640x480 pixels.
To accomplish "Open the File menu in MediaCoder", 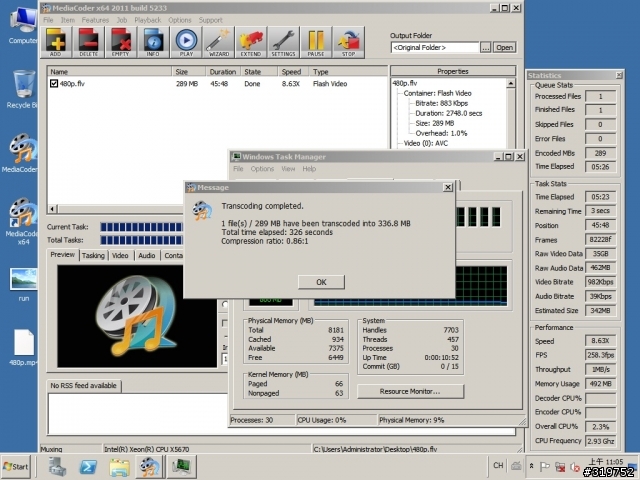I will pyautogui.click(x=48, y=20).
